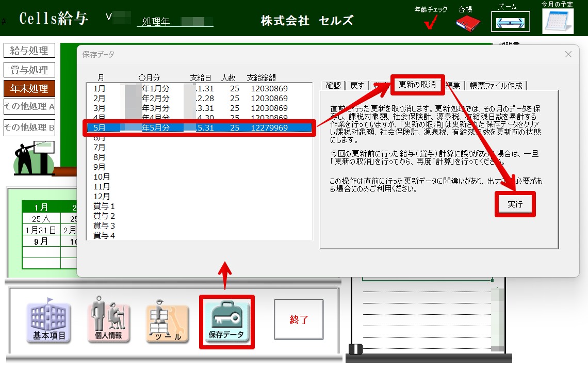Viewport: 588px width, 369px height.
Task: Select the 1月 row in saved data list
Action: (x=199, y=89)
